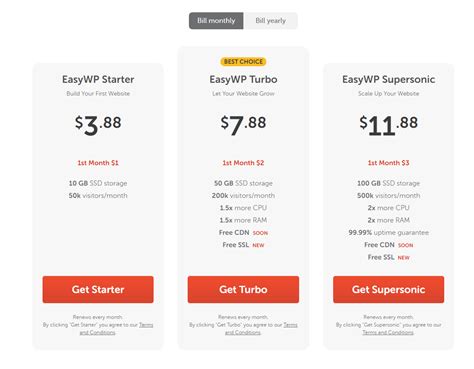Click the $7.88 Turbo price

[x=243, y=125]
